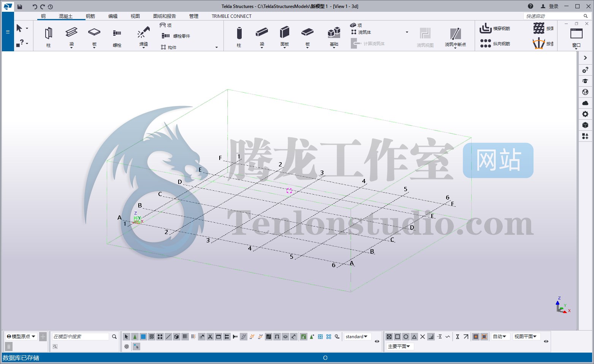Switch to the 钢 ribbon tab

(43, 16)
